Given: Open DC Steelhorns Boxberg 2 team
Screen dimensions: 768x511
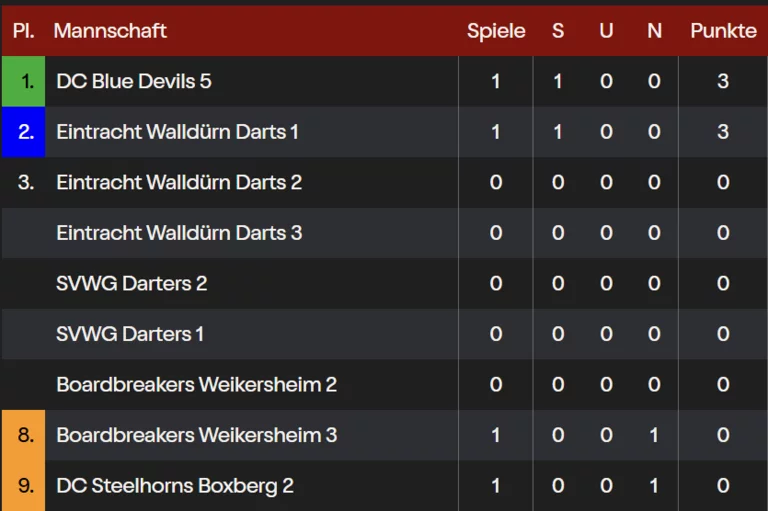Looking at the screenshot, I should click(175, 486).
